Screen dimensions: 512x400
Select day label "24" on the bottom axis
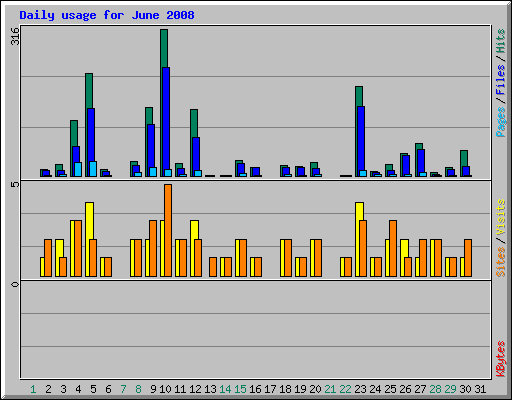(x=375, y=389)
